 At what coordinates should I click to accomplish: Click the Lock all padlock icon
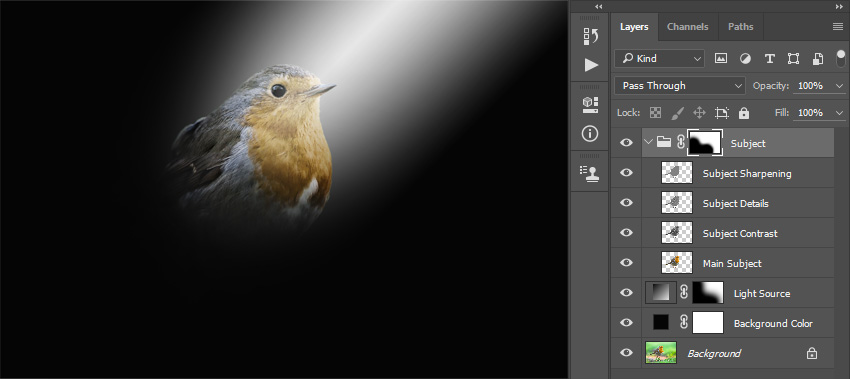744,113
